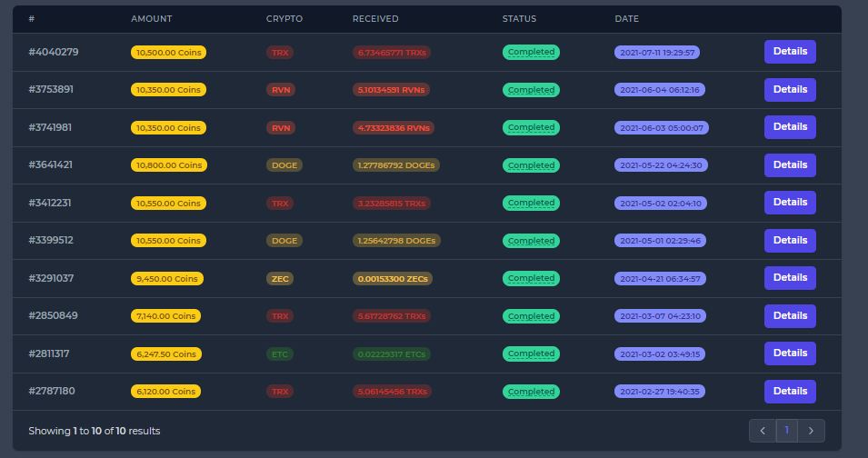Click transaction ID #3753891
This screenshot has height=458, width=868.
(x=51, y=90)
